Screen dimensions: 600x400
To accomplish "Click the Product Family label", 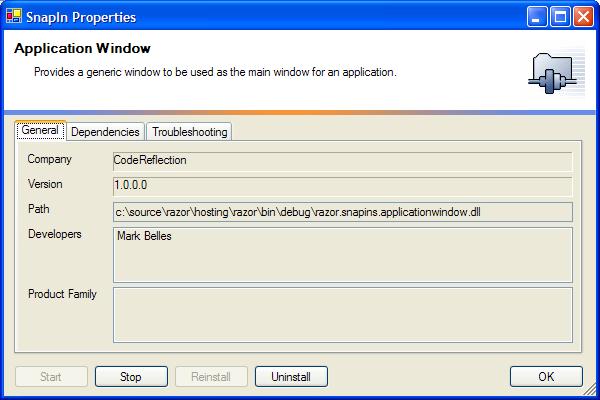I will 62,294.
